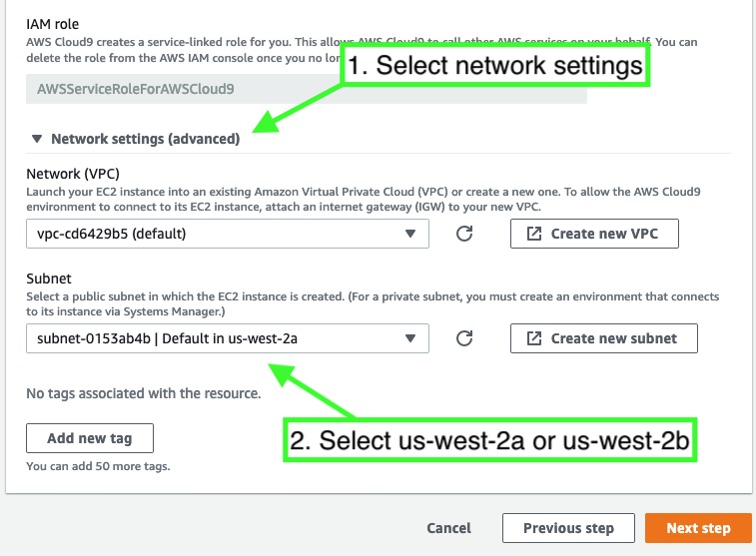Click external-link icon on Create new VPC

(534, 234)
